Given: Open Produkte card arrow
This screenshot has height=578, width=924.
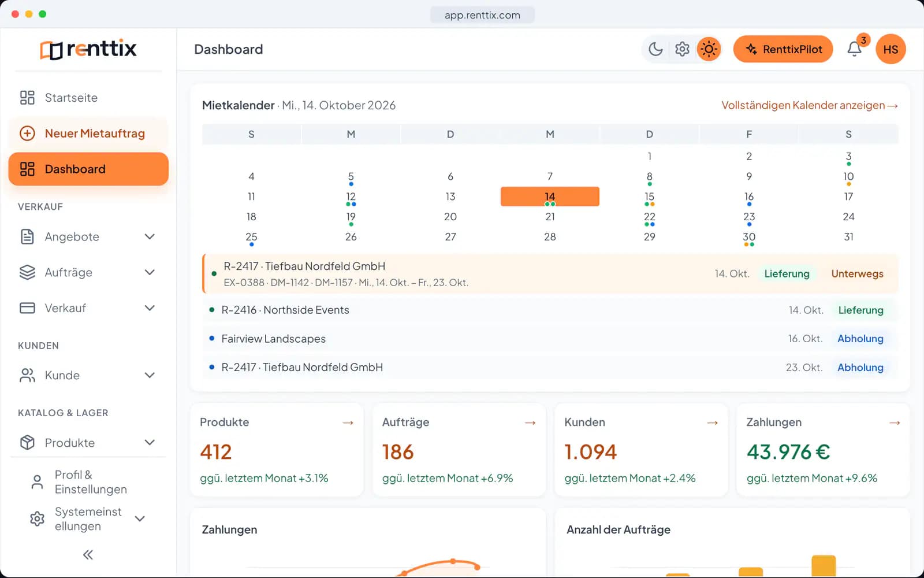Looking at the screenshot, I should click(x=348, y=423).
